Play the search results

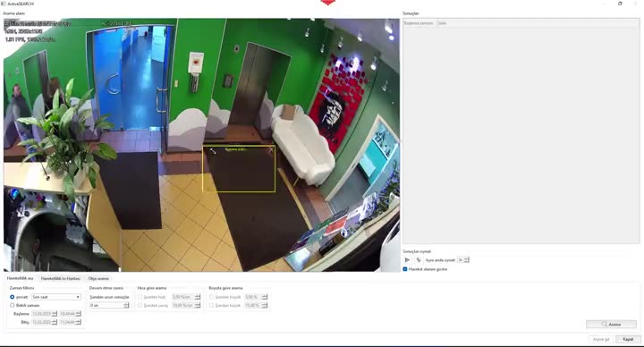point(407,260)
